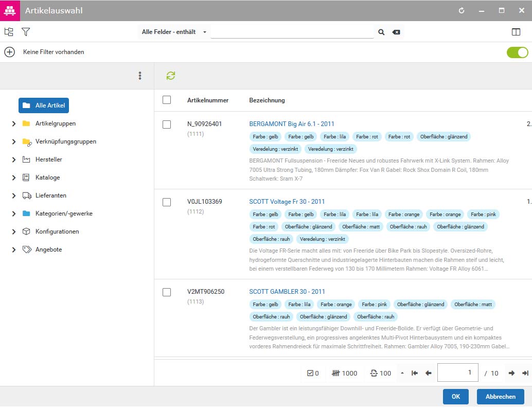Click the total count 1000 indicator
532x408 pixels.
(x=344, y=373)
